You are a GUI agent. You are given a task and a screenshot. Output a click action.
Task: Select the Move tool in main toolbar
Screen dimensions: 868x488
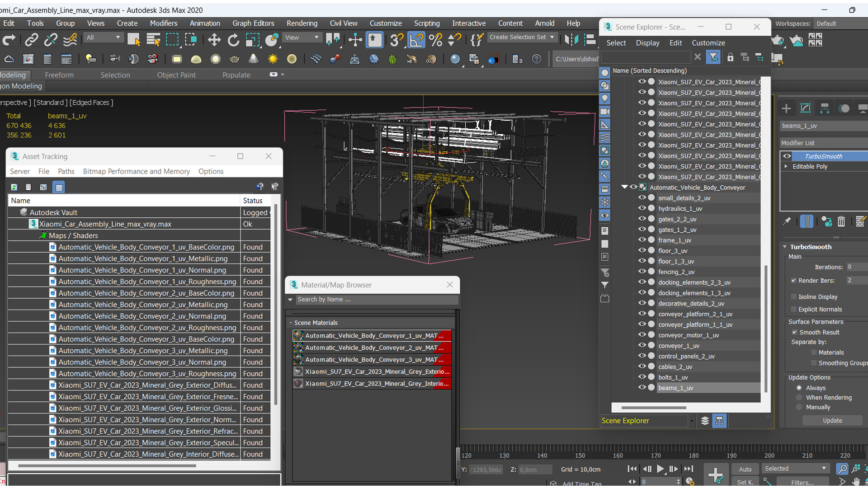[214, 40]
